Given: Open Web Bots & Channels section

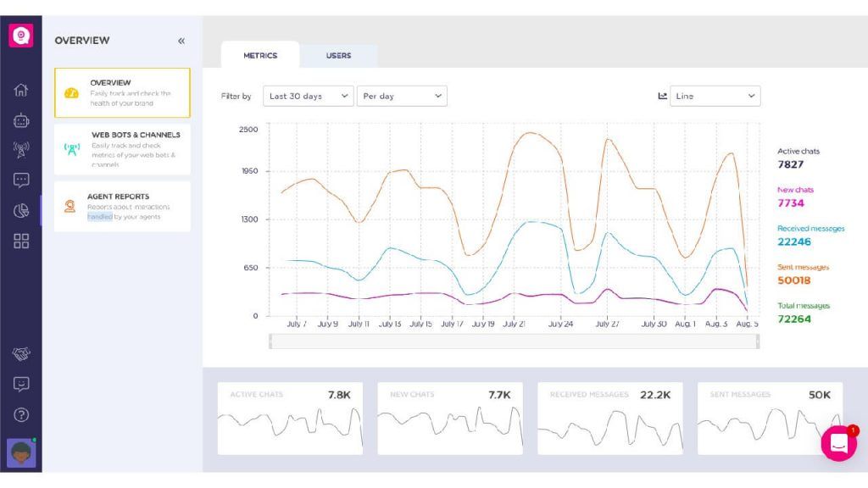Looking at the screenshot, I should tap(122, 149).
